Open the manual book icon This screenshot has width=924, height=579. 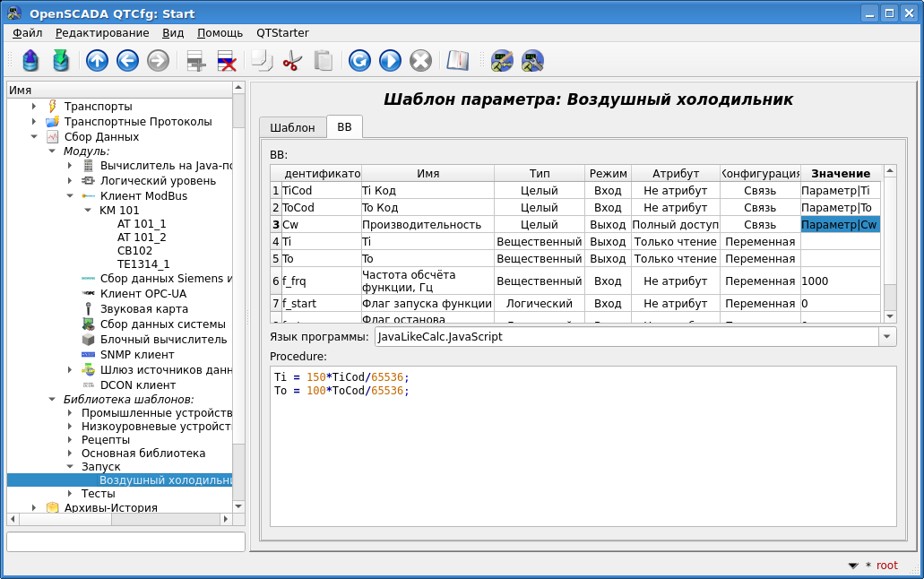pos(457,61)
